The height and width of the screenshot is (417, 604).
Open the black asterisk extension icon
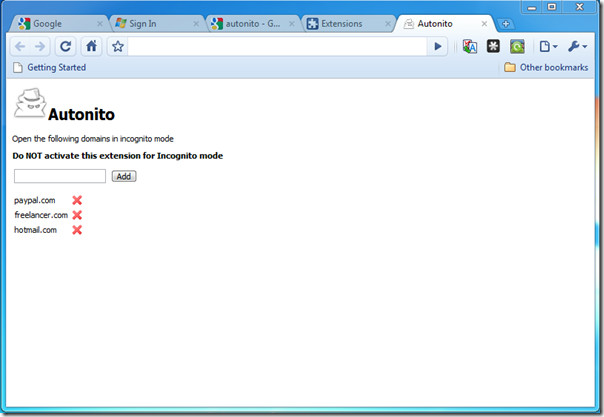tap(493, 46)
